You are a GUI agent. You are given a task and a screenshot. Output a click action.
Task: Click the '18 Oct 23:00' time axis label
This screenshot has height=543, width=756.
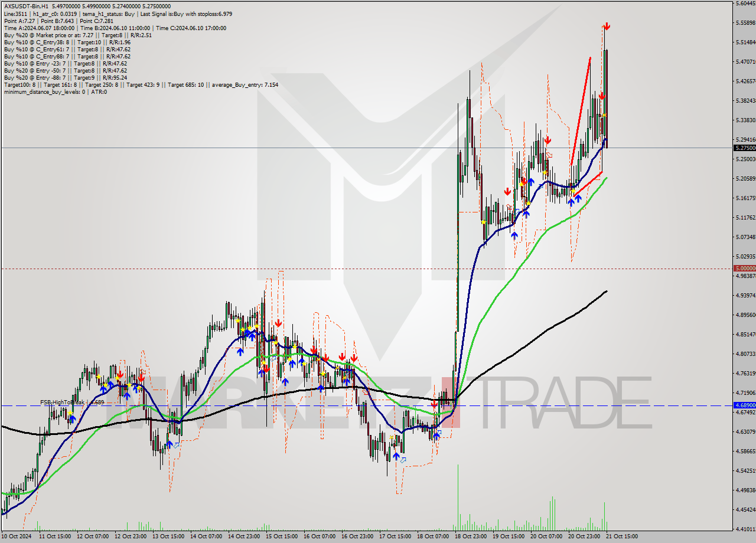[x=471, y=537]
